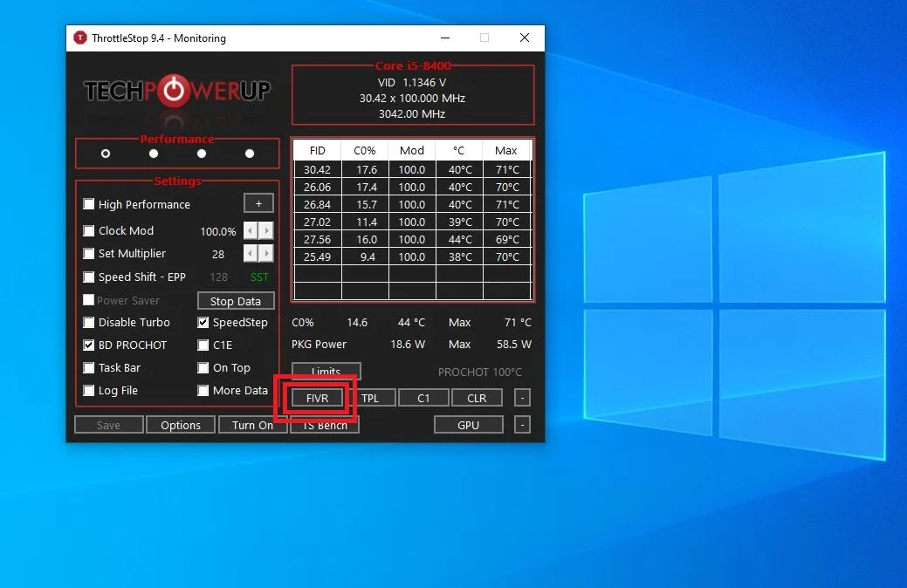
Task: Open the Options dialog
Action: [x=181, y=425]
